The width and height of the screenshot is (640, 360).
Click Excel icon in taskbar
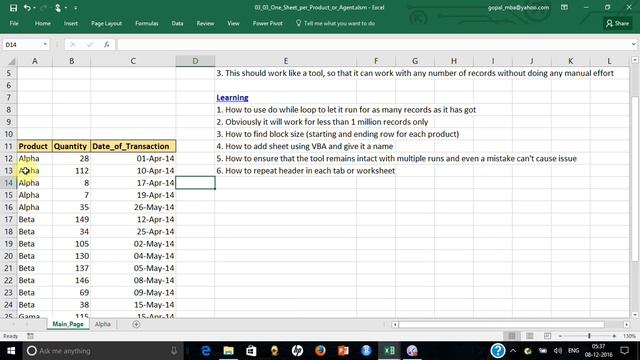389,351
